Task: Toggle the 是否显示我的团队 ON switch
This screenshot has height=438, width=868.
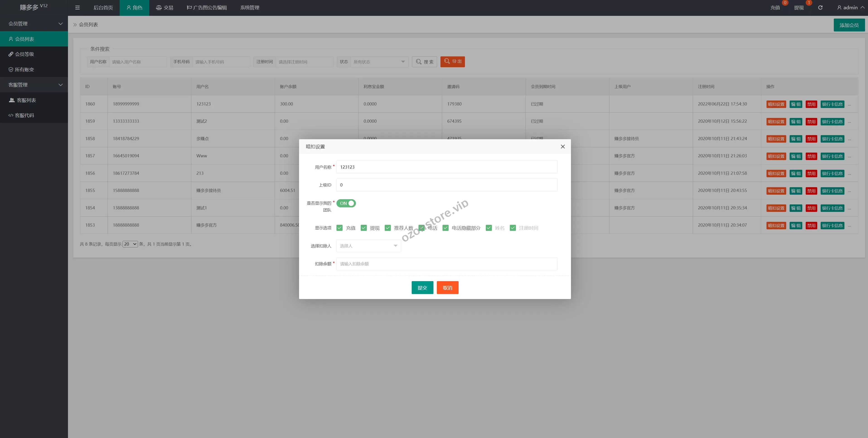Action: 346,203
